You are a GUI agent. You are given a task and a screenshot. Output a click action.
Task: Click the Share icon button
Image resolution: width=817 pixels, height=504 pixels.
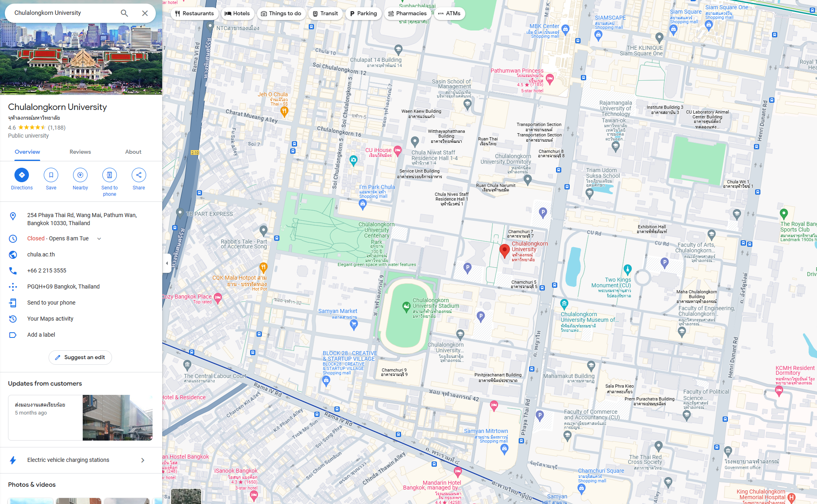click(139, 175)
